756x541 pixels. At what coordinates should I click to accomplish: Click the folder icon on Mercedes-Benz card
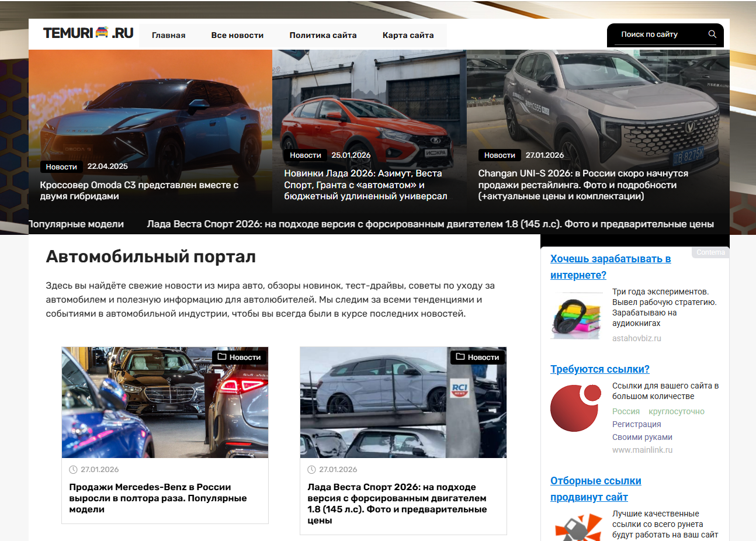pyautogui.click(x=222, y=356)
